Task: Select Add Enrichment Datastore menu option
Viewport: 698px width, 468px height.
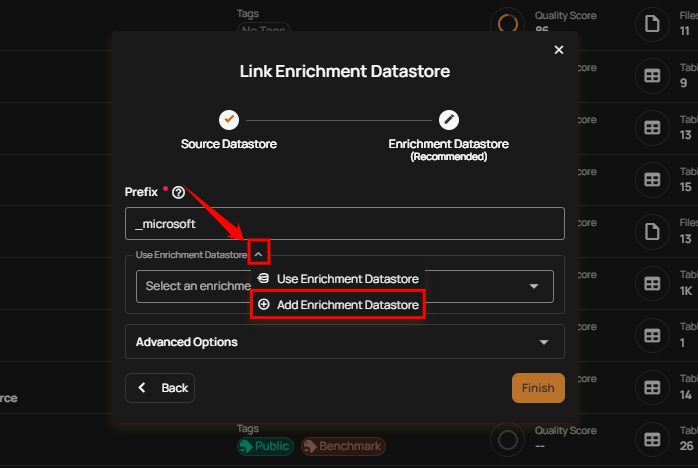Action: [338, 304]
